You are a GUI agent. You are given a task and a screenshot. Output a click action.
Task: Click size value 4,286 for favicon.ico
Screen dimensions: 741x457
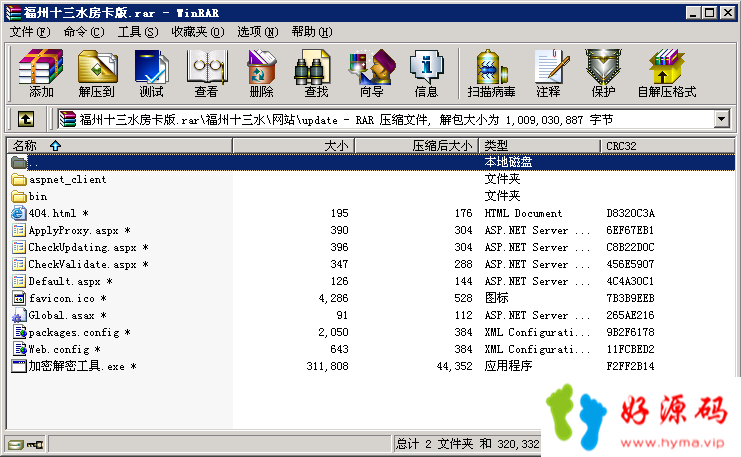click(x=333, y=299)
